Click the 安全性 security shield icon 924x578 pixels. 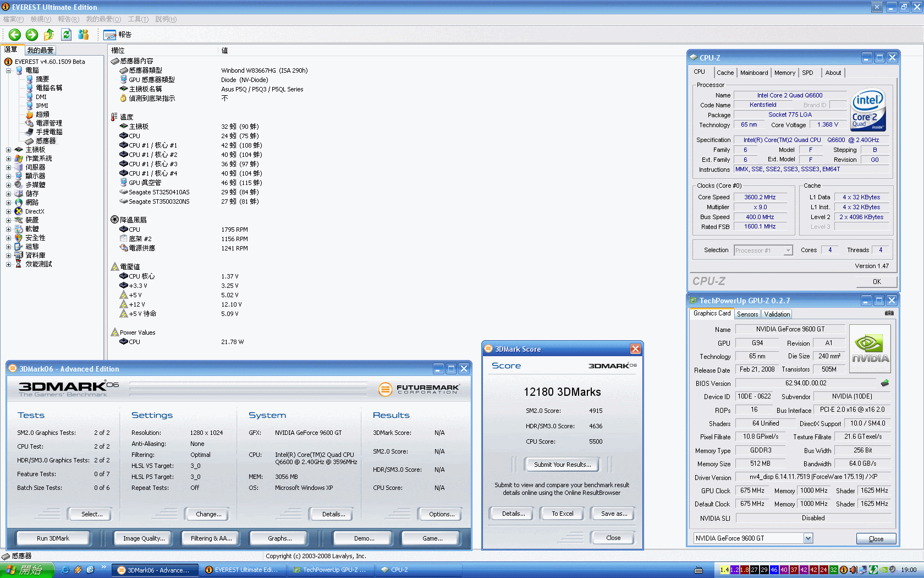[19, 238]
